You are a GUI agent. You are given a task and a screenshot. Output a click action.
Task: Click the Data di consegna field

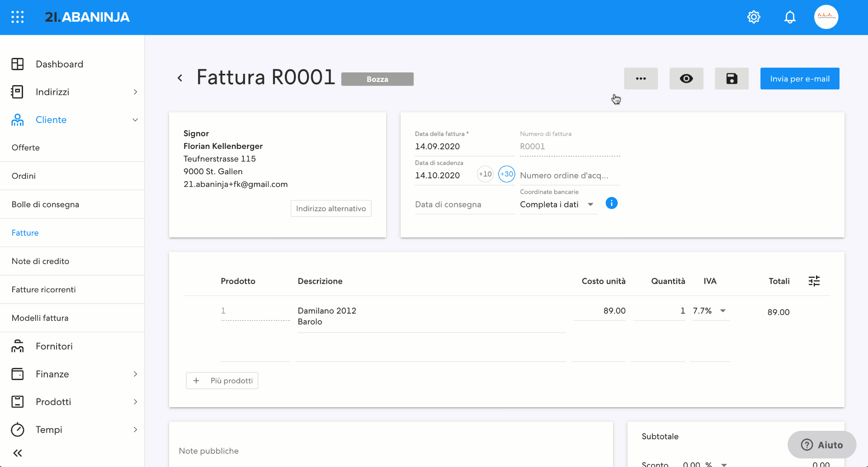464,205
